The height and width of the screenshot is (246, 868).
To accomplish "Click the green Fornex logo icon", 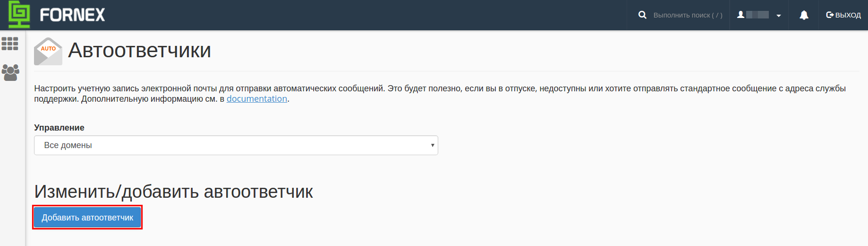I will click(x=19, y=14).
